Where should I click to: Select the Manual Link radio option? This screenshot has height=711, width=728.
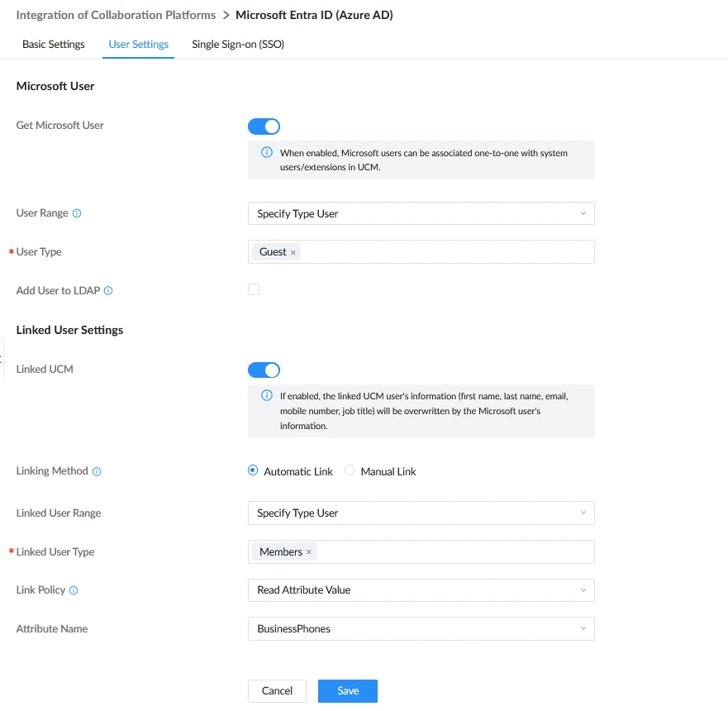click(350, 470)
